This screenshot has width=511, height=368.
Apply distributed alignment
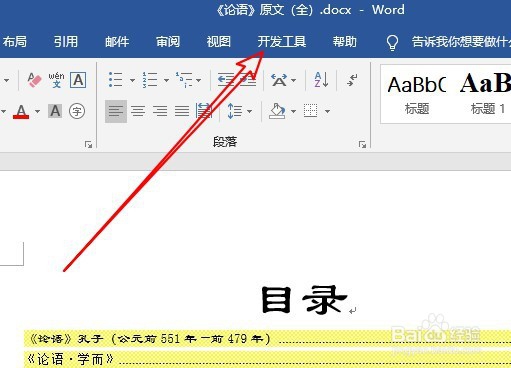(204, 111)
